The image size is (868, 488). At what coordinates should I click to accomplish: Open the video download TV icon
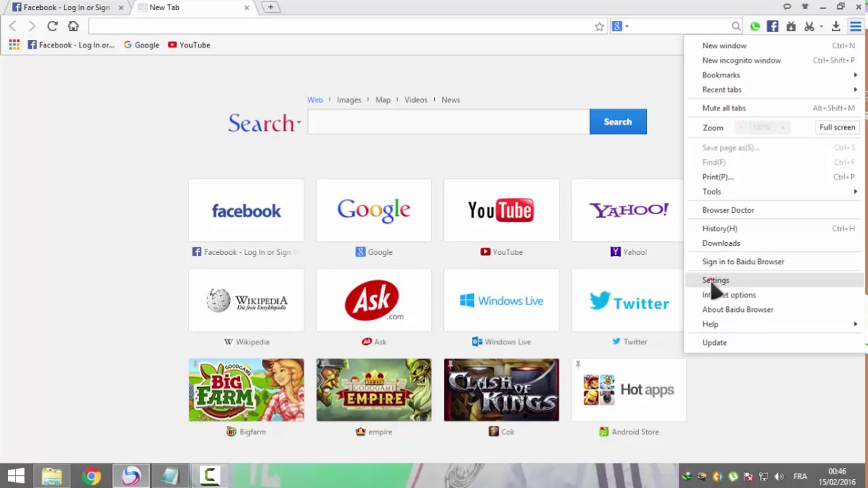pyautogui.click(x=791, y=26)
